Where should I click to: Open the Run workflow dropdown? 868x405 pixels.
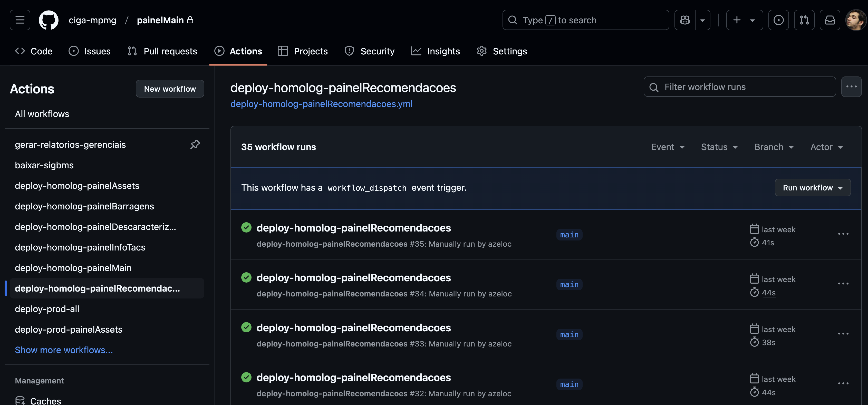point(812,188)
